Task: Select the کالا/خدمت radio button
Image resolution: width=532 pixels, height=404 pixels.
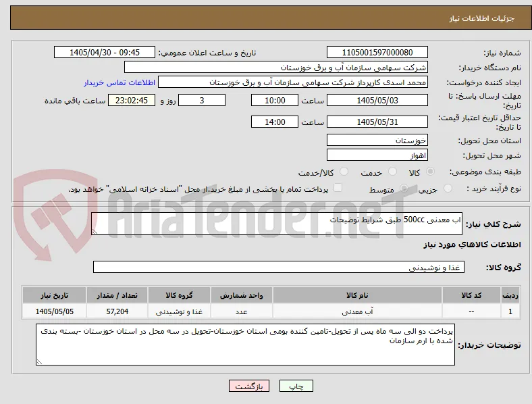Action: (344, 172)
